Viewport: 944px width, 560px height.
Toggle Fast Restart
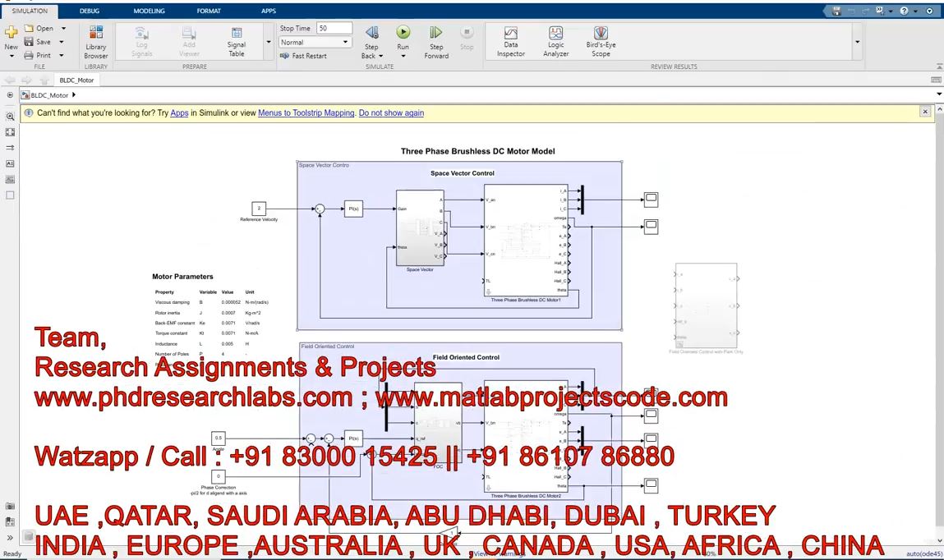pyautogui.click(x=303, y=56)
